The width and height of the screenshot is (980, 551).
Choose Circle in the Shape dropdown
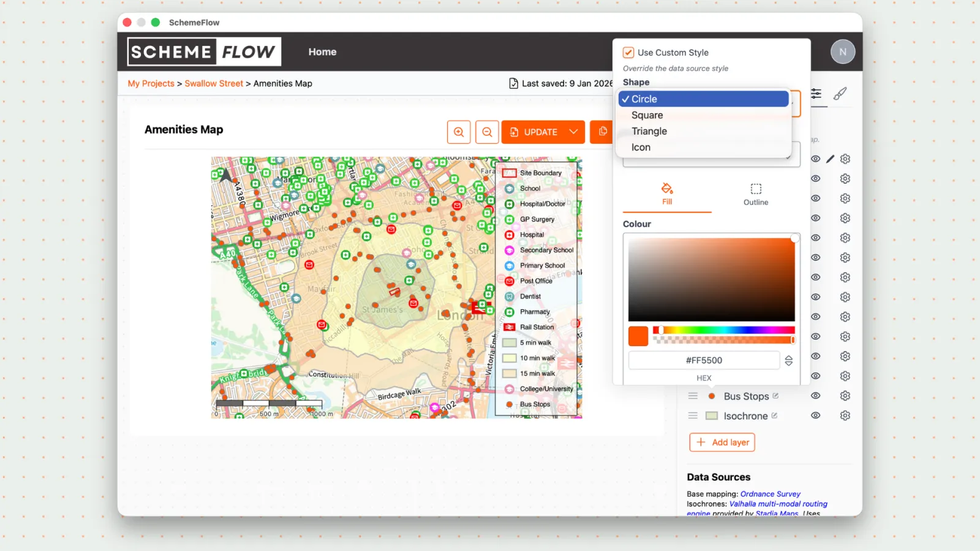tap(704, 99)
